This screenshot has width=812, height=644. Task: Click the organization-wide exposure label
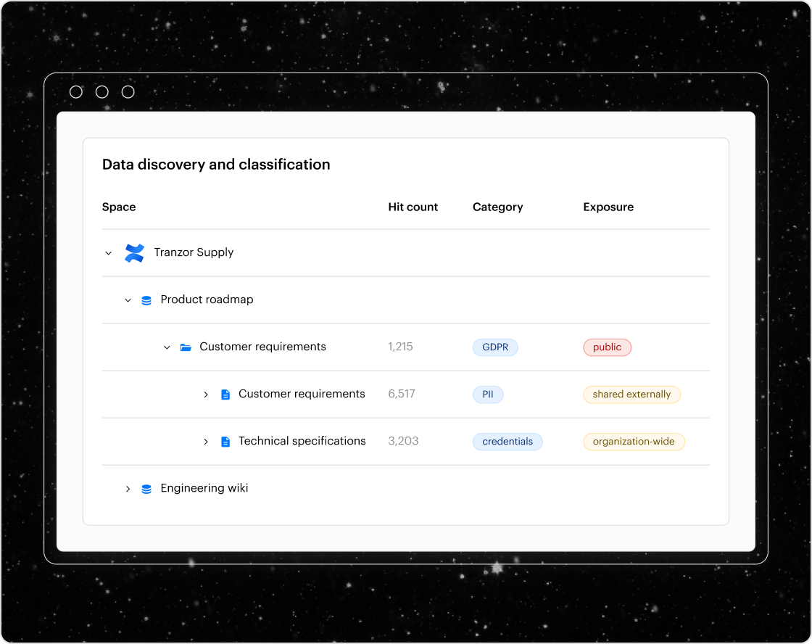pyautogui.click(x=634, y=442)
